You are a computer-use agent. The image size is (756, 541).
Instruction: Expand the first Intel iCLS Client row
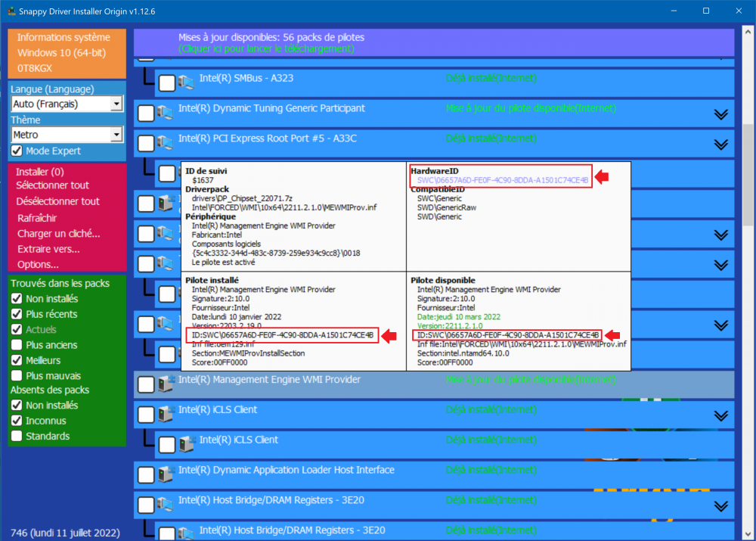point(720,416)
